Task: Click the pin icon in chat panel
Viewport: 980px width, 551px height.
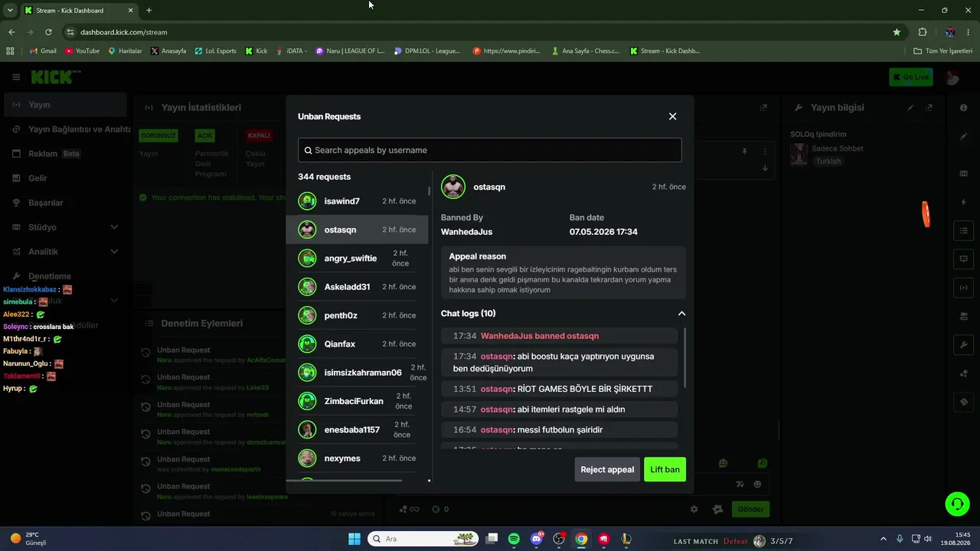Action: coord(744,152)
